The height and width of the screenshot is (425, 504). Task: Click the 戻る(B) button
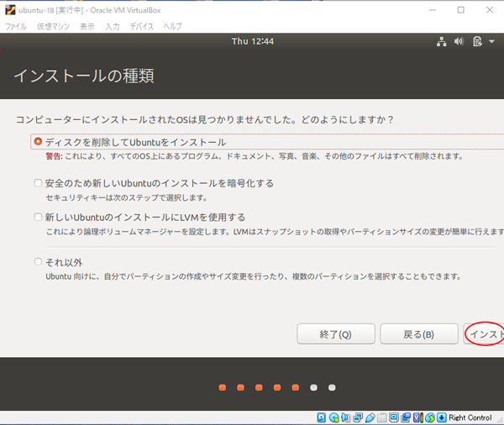tap(419, 334)
